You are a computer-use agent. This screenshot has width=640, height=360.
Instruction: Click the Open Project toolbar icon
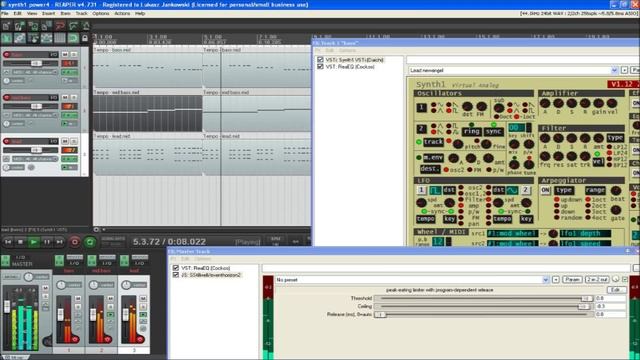point(20,26)
